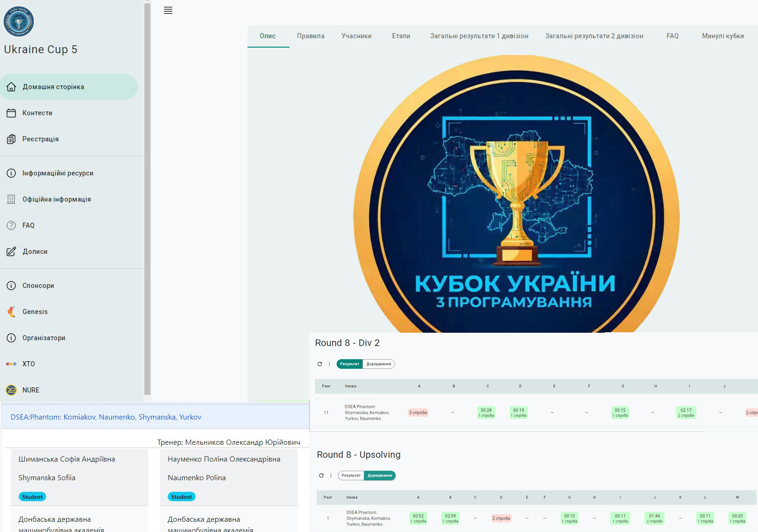
Task: Click the 00:52 result cell in Upsolving
Action: click(418, 519)
